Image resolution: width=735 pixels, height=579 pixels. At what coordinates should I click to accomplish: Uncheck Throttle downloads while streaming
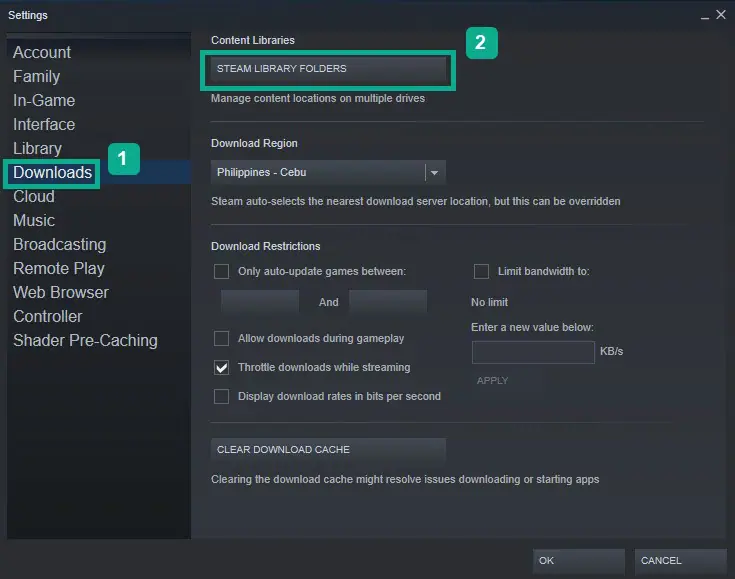221,368
